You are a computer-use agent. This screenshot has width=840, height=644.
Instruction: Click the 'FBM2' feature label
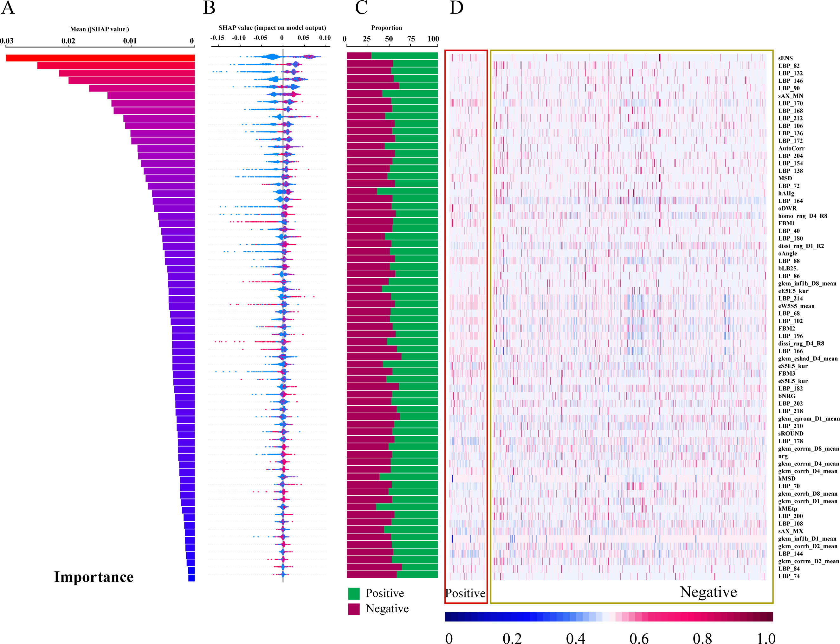787,329
